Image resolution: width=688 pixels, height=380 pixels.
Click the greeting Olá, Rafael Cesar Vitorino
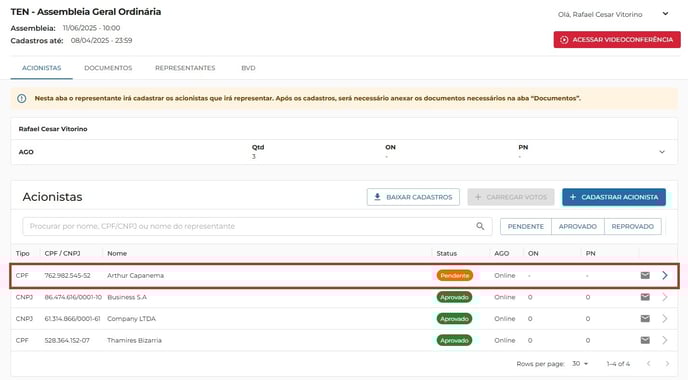pyautogui.click(x=600, y=14)
